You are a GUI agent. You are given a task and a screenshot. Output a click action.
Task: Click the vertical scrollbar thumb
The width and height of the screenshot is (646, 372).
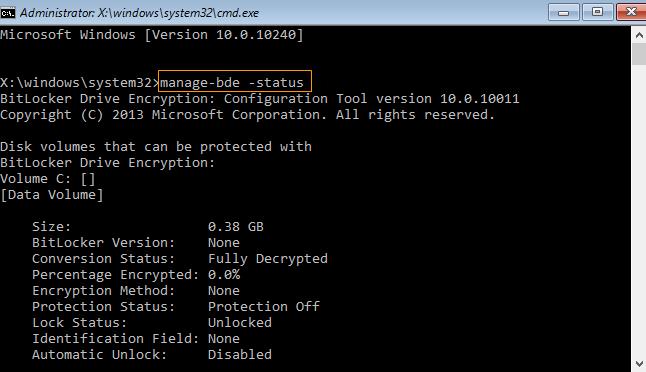(x=639, y=54)
